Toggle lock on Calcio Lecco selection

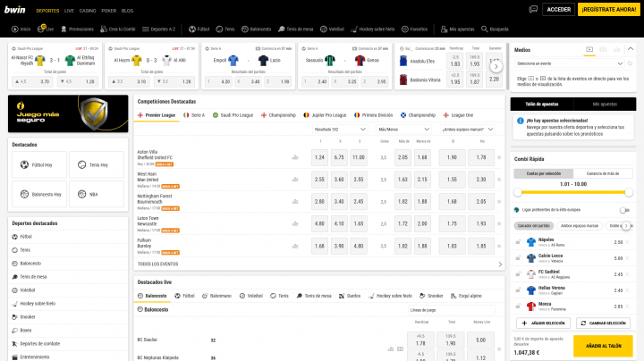pyautogui.click(x=518, y=258)
